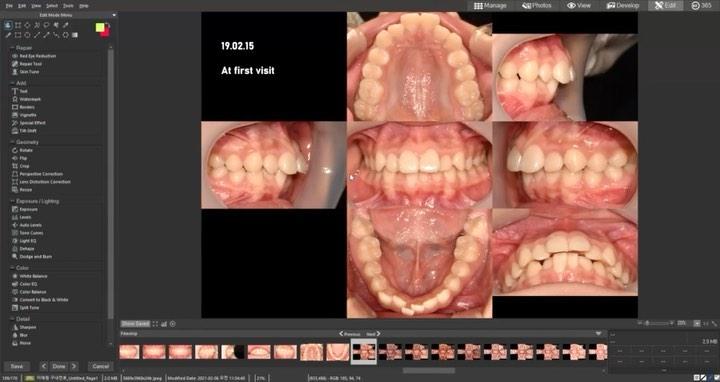
Task: Open the Color EQ tool
Action: coord(24,284)
